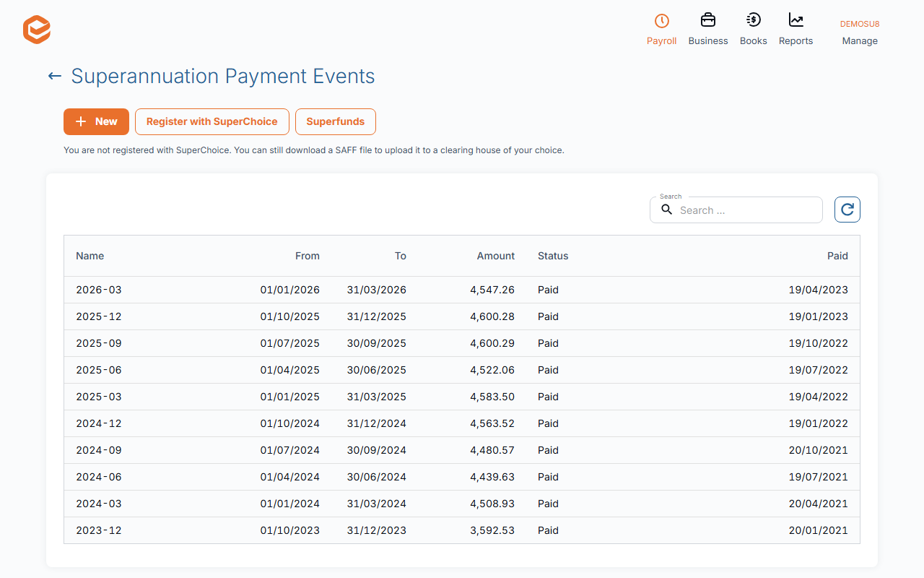Click paid date 19/04/2023
The image size is (924, 578).
[819, 290]
